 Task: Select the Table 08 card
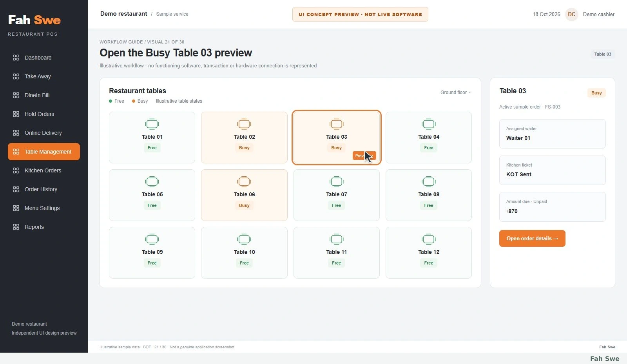pyautogui.click(x=429, y=195)
